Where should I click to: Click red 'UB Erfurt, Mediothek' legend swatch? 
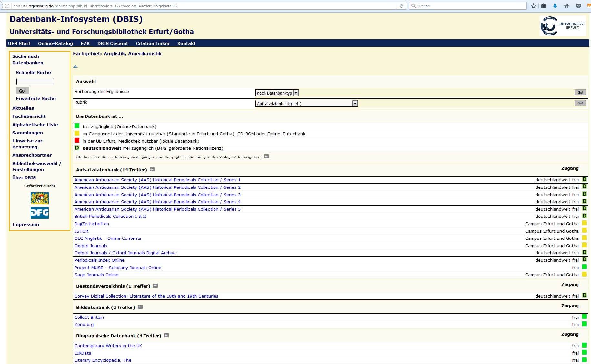[77, 140]
